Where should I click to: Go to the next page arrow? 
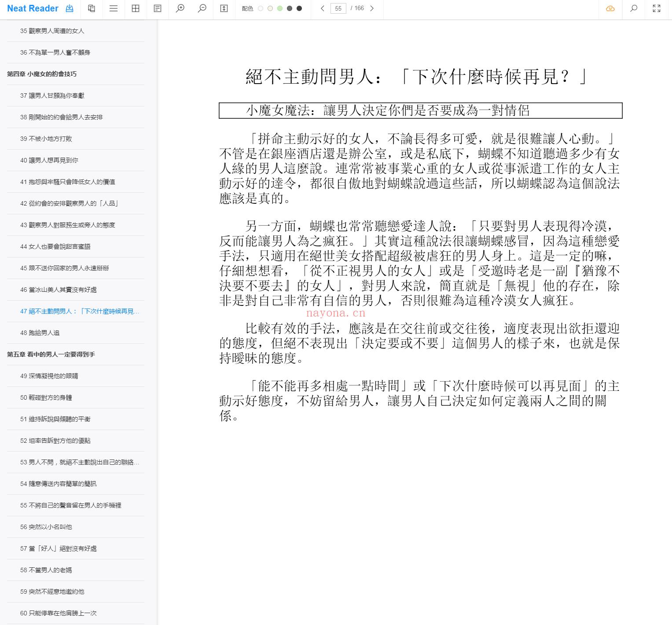pyautogui.click(x=372, y=8)
